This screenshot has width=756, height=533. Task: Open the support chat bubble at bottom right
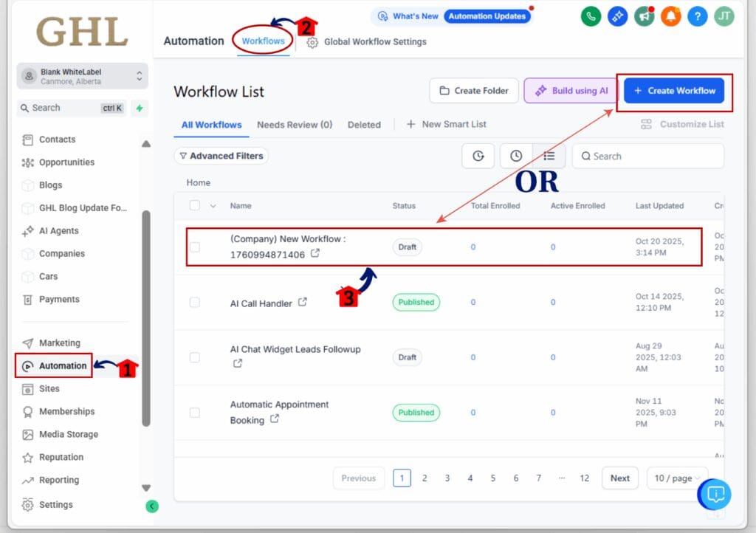[714, 495]
